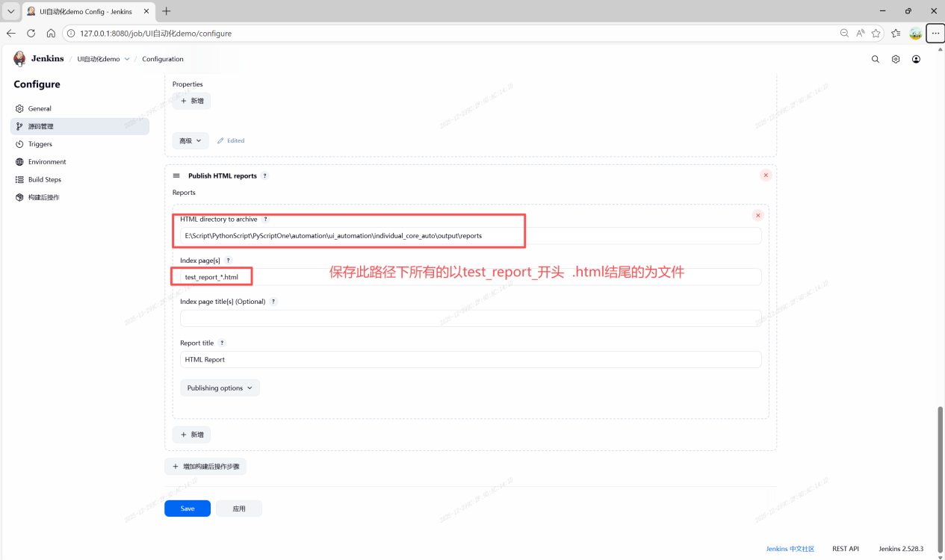Open help for Index page[s]
This screenshot has height=560, width=945.
[229, 261]
